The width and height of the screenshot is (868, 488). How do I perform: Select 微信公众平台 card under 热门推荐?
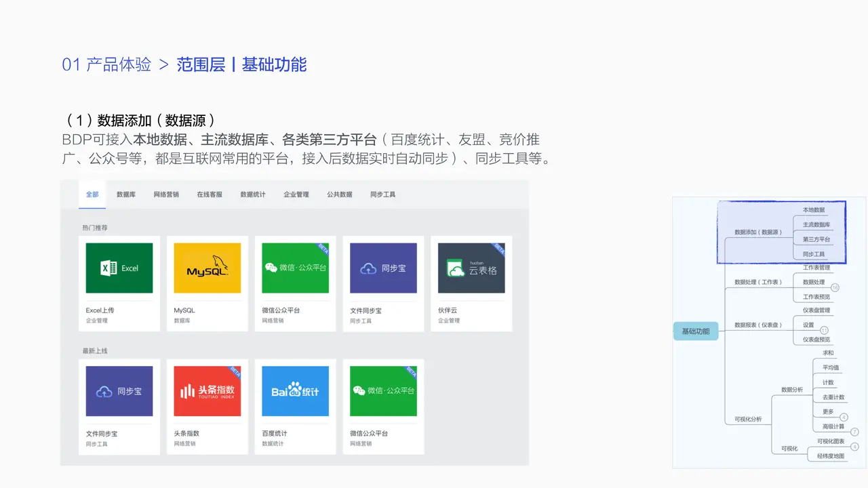point(296,283)
